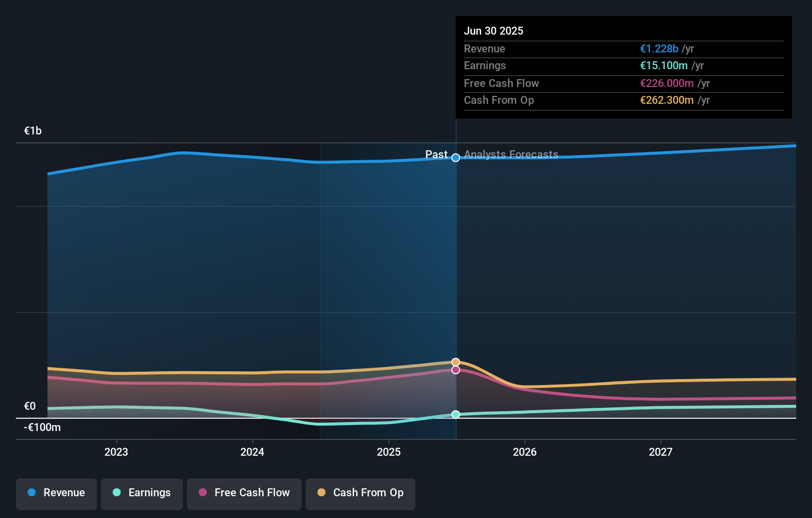Click the teal Earnings legend dot
Viewport: 812px width, 518px height.
pyautogui.click(x=117, y=492)
